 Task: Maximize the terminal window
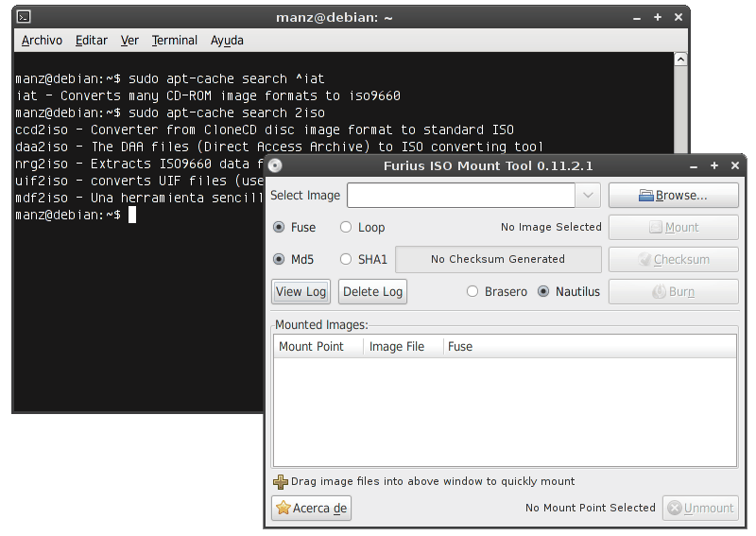tap(658, 17)
